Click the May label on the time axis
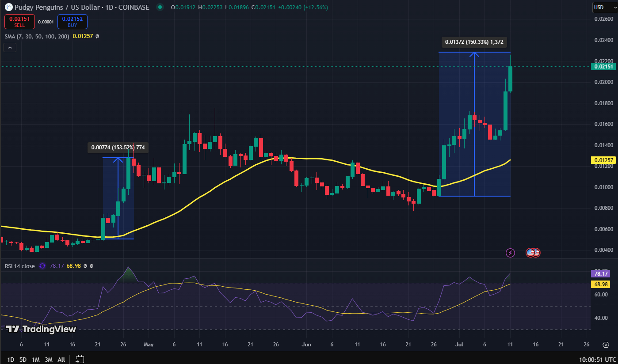Screen dimensions: 618x364 149,344
